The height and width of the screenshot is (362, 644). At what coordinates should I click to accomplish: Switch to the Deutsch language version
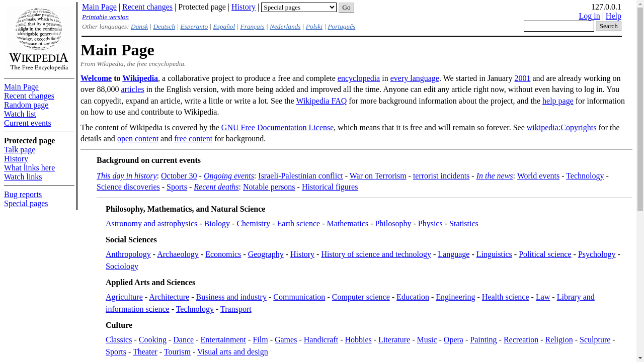click(164, 26)
